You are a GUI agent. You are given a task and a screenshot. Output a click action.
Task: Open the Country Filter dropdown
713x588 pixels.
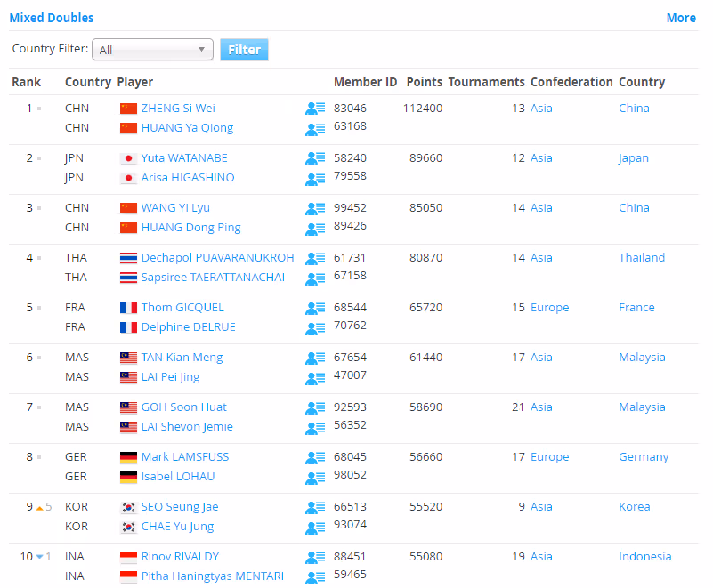[152, 50]
